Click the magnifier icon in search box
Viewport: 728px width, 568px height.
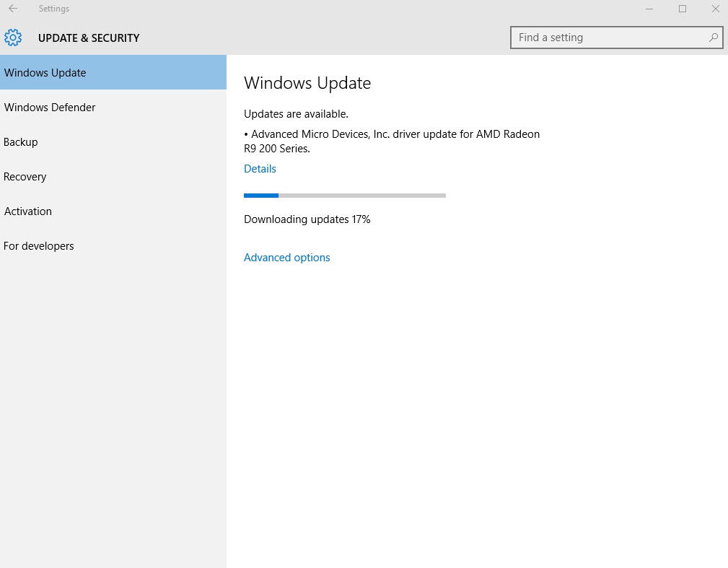click(712, 37)
